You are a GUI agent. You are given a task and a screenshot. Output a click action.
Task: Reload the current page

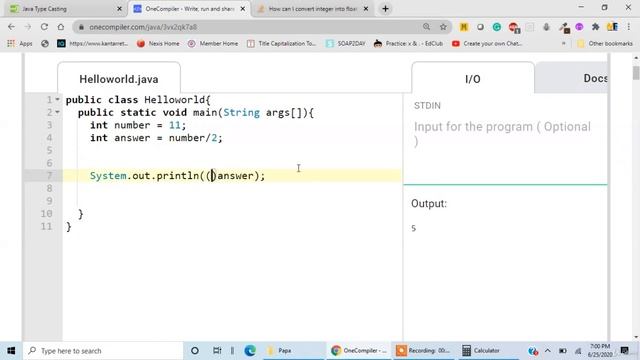tap(44, 27)
